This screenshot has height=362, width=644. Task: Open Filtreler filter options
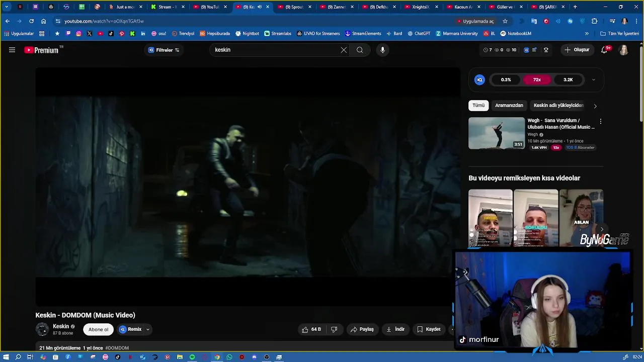point(164,50)
